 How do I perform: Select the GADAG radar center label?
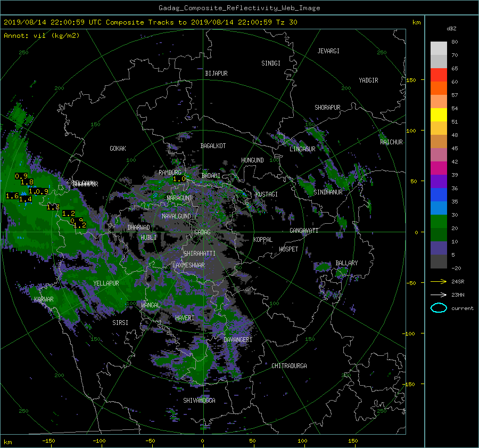202,232
